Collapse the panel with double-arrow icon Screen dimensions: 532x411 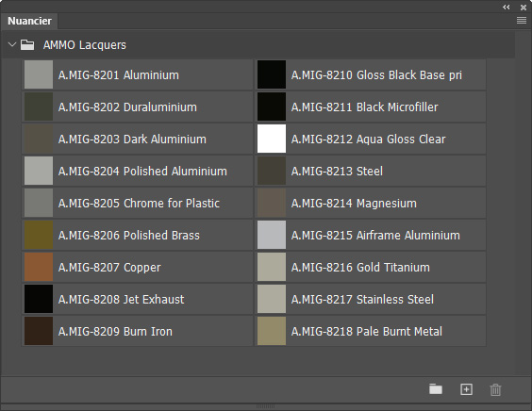(x=507, y=8)
